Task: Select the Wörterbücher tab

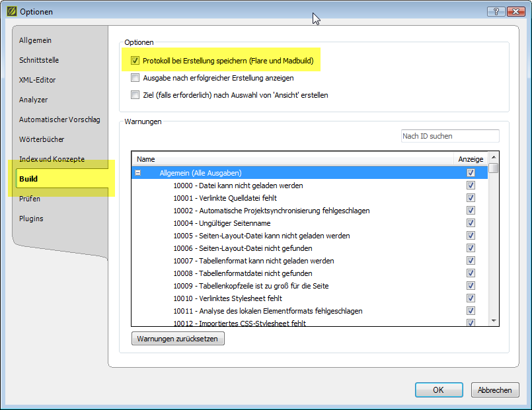Action: (x=42, y=139)
